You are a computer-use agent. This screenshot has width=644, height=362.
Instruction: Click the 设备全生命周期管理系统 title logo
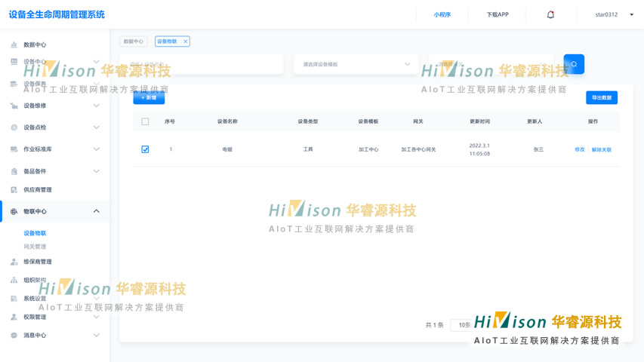point(57,15)
